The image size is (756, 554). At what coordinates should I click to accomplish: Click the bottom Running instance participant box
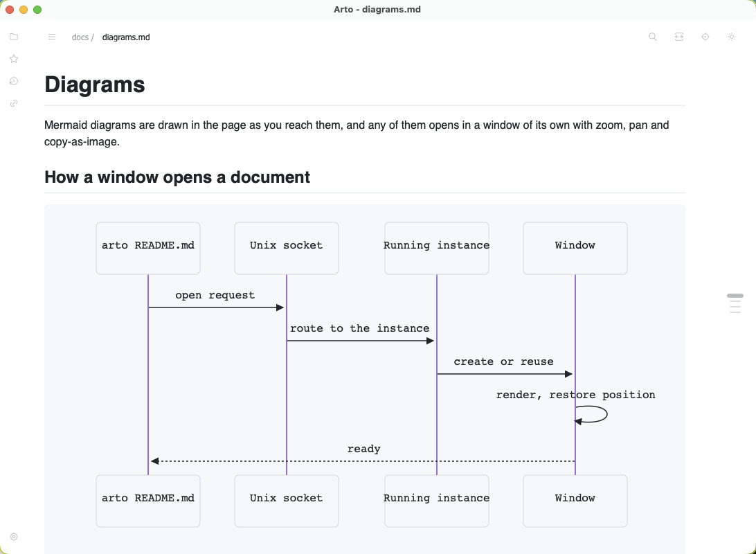point(437,501)
